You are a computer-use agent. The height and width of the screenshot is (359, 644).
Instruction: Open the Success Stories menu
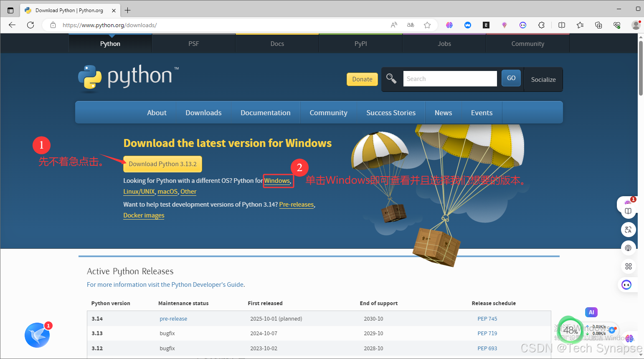pos(391,113)
